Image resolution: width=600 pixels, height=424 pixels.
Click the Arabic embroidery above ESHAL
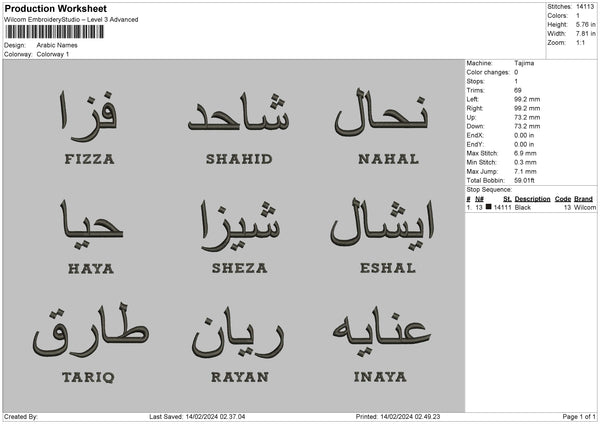tap(382, 224)
